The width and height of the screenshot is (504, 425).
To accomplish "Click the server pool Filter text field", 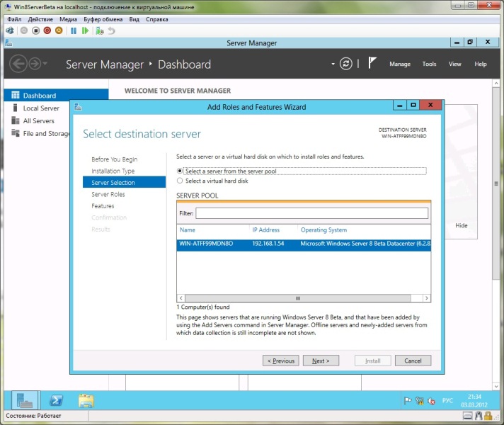I will click(311, 213).
